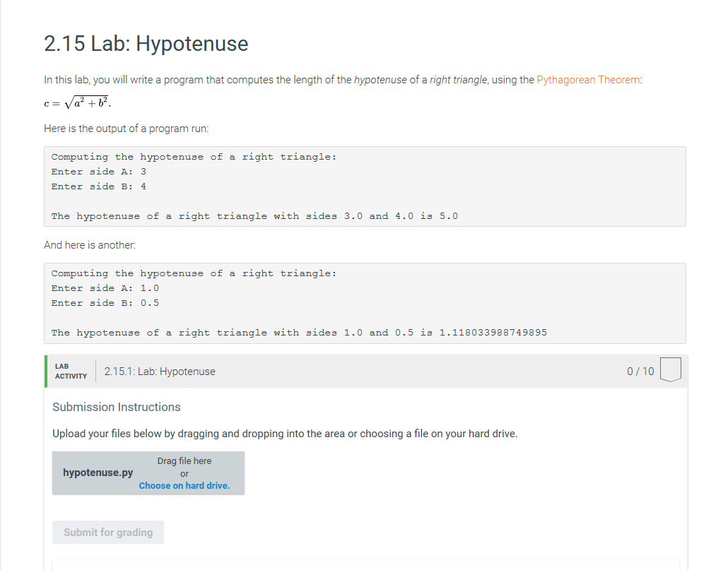Click the Submission Instructions heading
The width and height of the screenshot is (728, 570).
tap(117, 407)
